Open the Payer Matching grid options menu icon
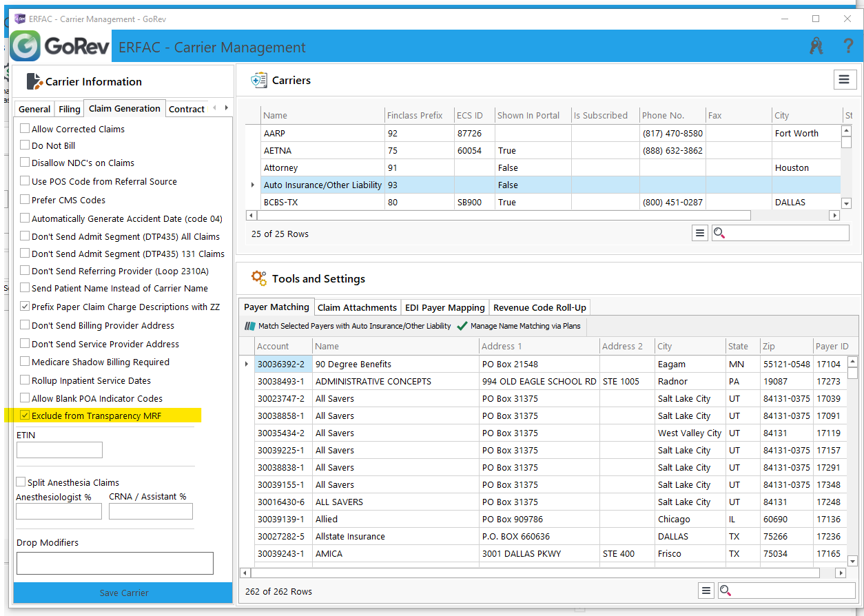This screenshot has height=616, width=864. (x=706, y=591)
